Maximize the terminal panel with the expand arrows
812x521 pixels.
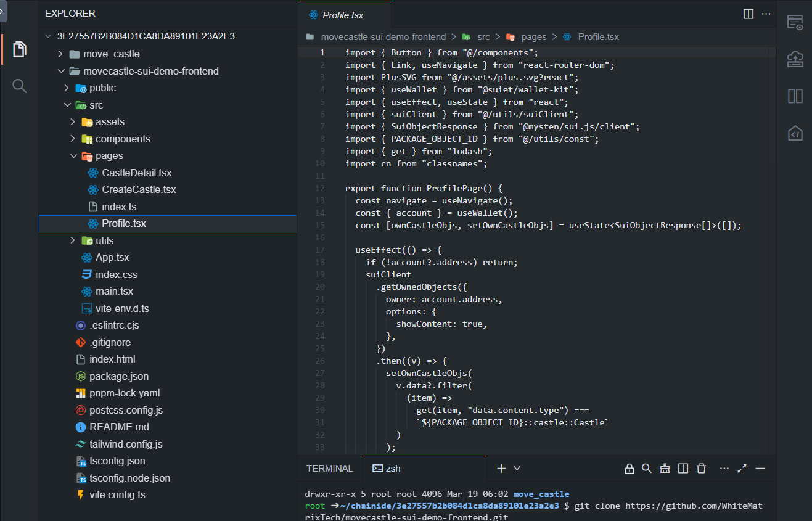click(742, 469)
